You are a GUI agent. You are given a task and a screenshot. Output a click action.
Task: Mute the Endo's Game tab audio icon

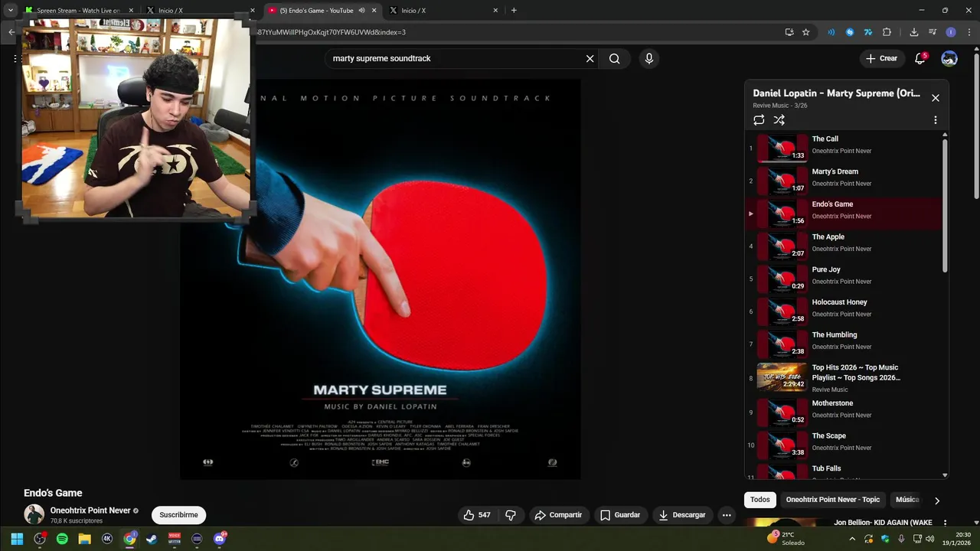pyautogui.click(x=361, y=11)
